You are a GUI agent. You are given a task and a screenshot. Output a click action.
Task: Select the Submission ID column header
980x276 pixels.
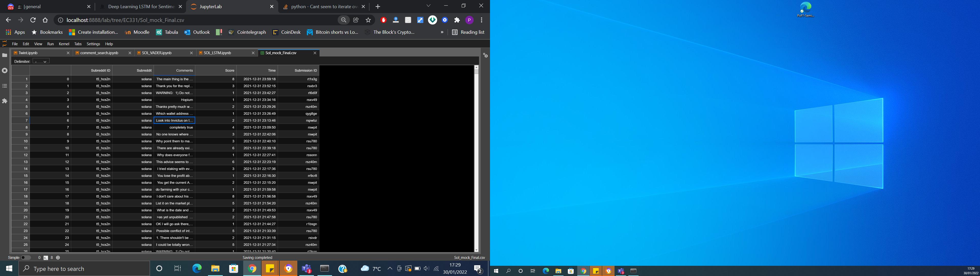pyautogui.click(x=298, y=71)
